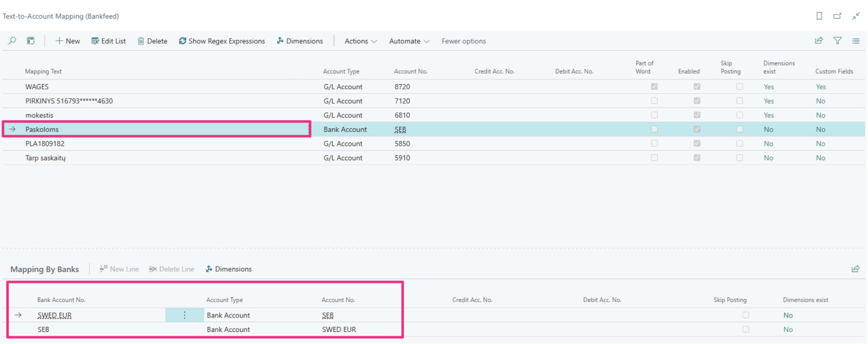
Task: Toggle Part of Word checkbox for WAGES
Action: point(654,87)
